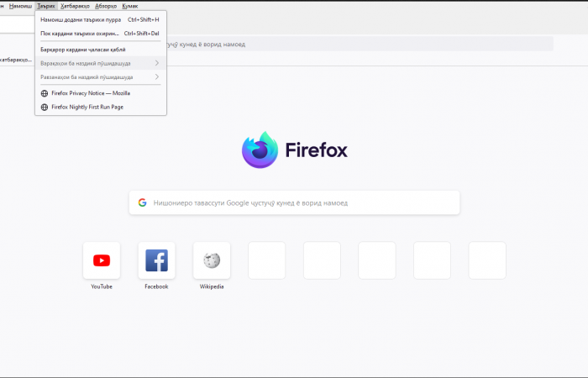
Task: Click Хатбаракҳо item on bookmarks toolbar
Action: click(16, 60)
